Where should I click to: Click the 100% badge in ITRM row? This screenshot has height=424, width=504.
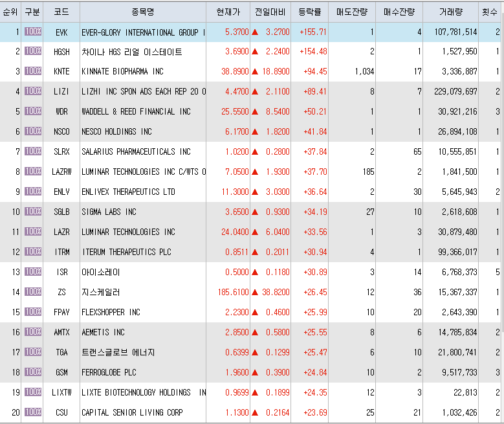pyautogui.click(x=33, y=251)
